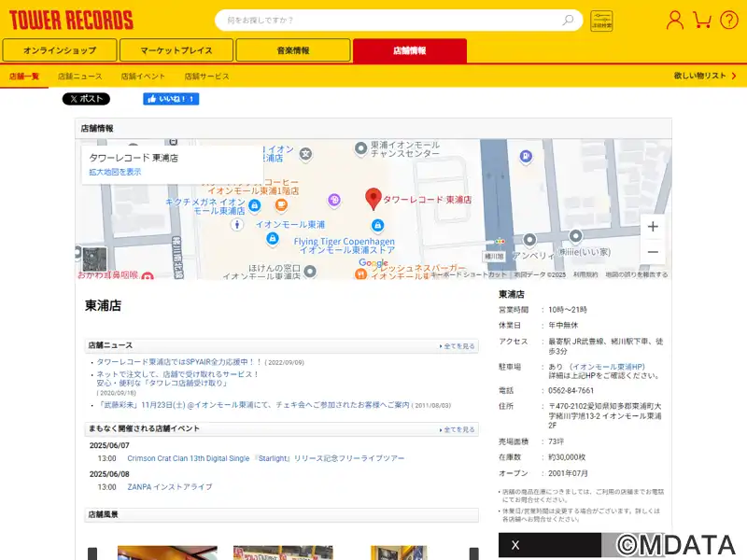Open the map 利用規約 link

pyautogui.click(x=585, y=274)
